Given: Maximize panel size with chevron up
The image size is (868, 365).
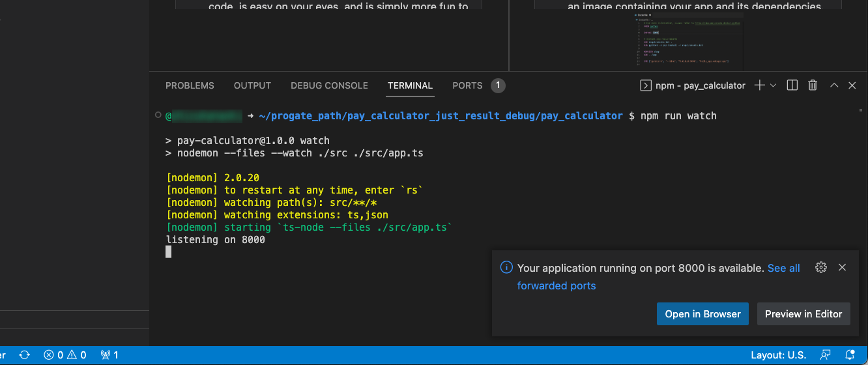Looking at the screenshot, I should (x=833, y=85).
